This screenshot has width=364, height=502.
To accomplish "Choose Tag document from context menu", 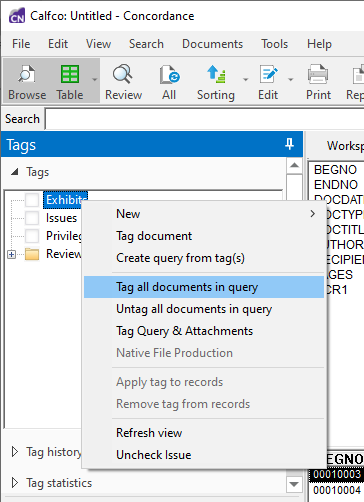I will pos(204,236).
